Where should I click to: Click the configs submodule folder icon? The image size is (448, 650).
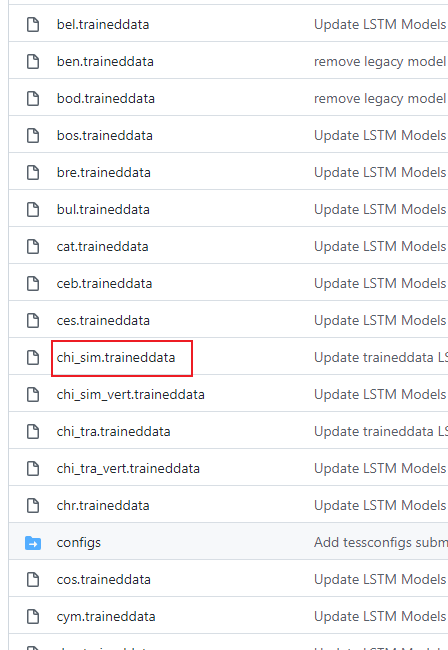pos(33,543)
